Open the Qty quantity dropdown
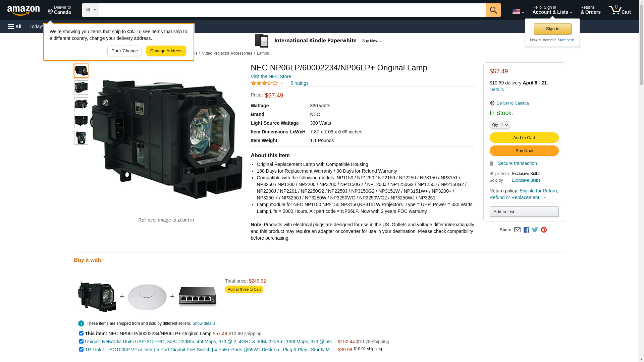The width and height of the screenshot is (644, 362). coord(500,125)
